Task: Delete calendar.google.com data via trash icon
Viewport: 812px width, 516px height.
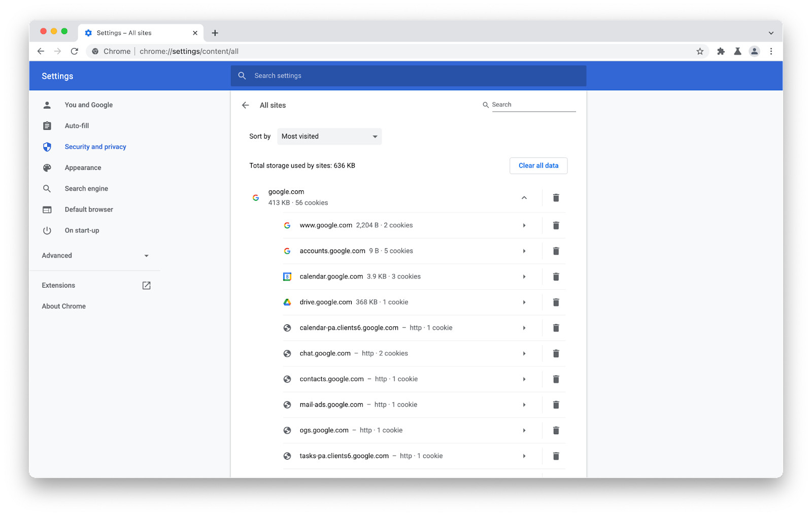Action: (556, 277)
